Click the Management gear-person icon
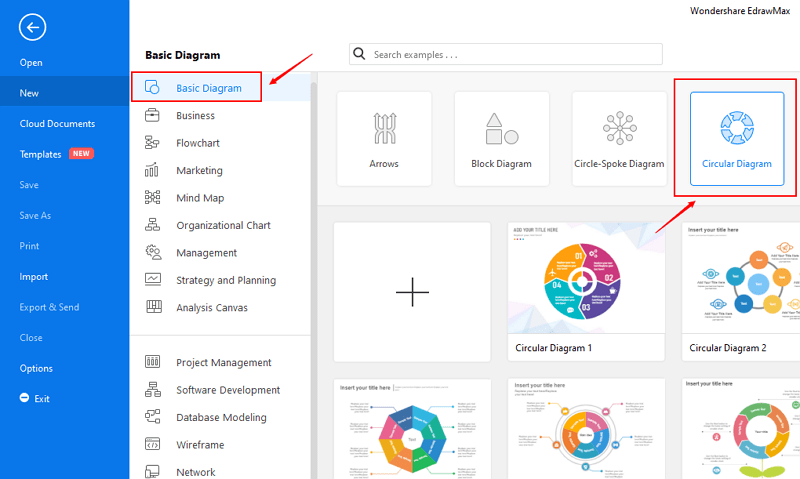 153,252
